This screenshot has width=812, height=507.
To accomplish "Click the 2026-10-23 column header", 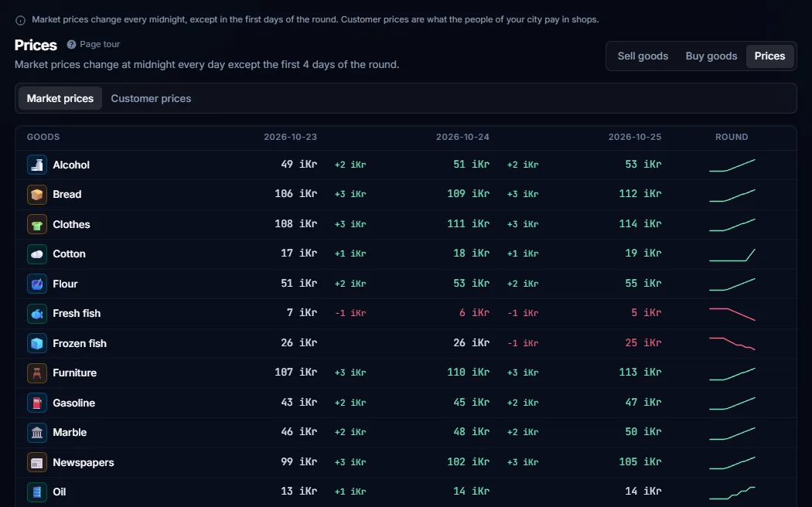I will click(290, 137).
